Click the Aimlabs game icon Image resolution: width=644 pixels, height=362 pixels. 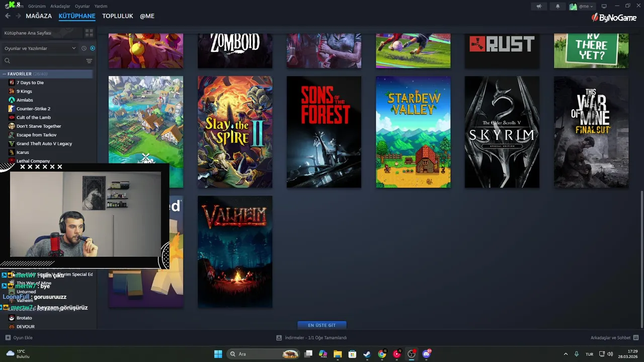[x=12, y=100]
